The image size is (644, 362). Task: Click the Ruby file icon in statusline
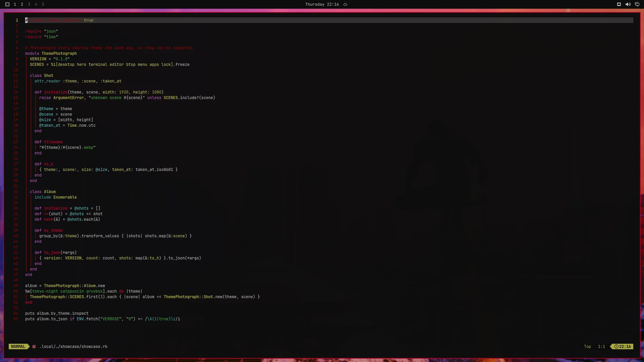tap(34, 347)
